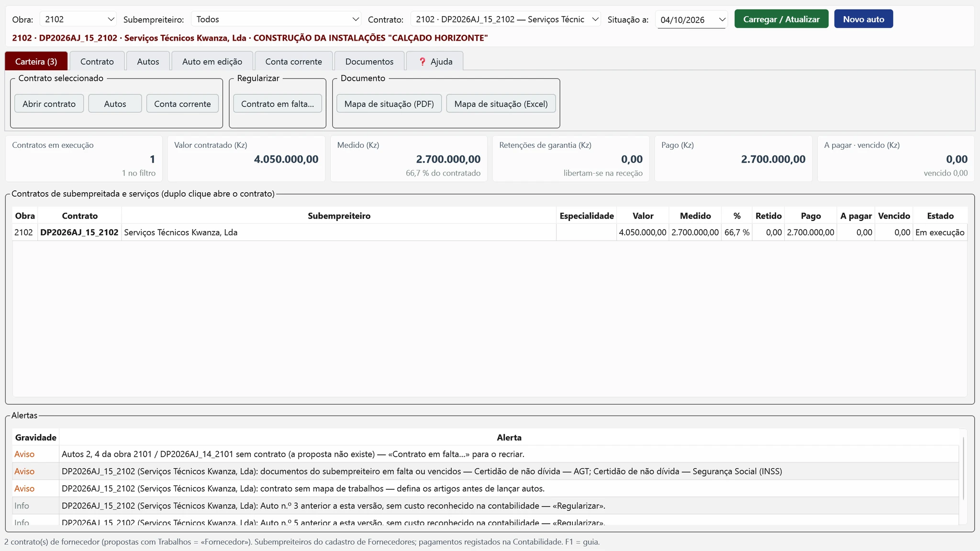Image resolution: width=980 pixels, height=551 pixels.
Task: Open the Documentos tab
Action: [x=369, y=61]
